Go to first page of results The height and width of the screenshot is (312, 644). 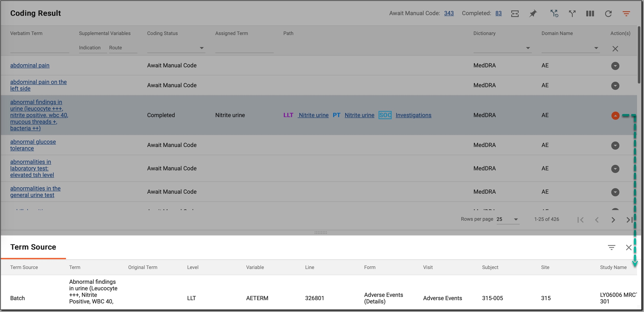tap(580, 220)
